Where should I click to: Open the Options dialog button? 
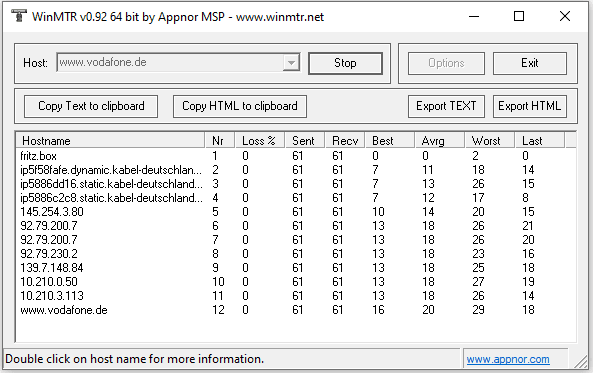pyautogui.click(x=446, y=63)
